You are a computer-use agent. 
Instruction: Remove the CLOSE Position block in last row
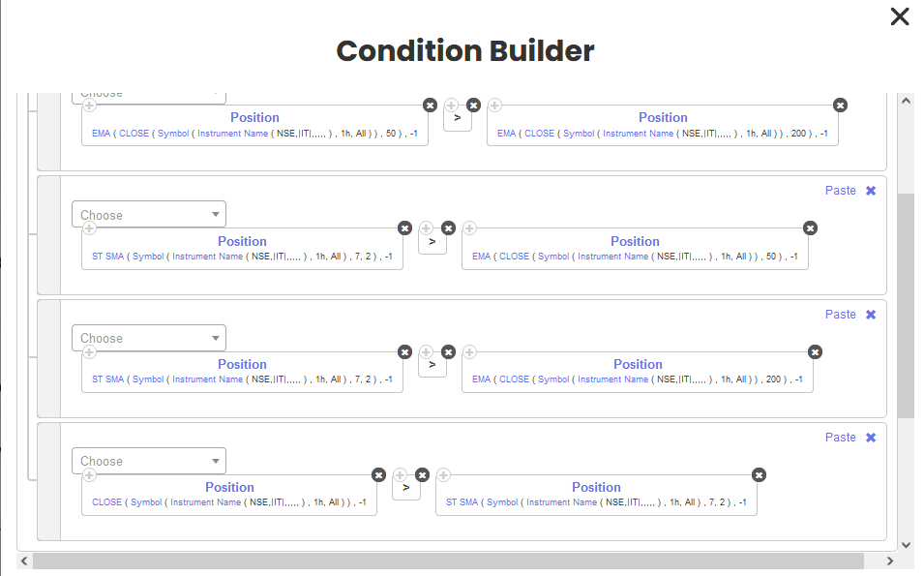coord(378,474)
